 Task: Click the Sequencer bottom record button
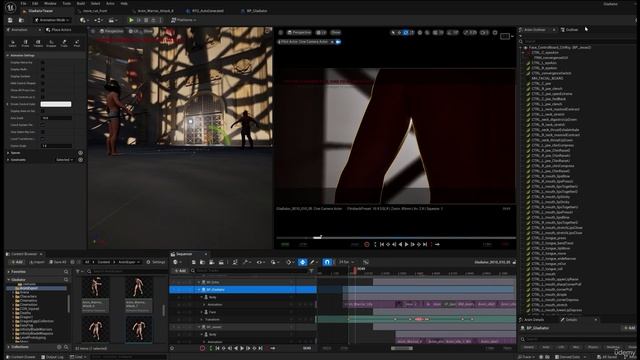[202, 348]
